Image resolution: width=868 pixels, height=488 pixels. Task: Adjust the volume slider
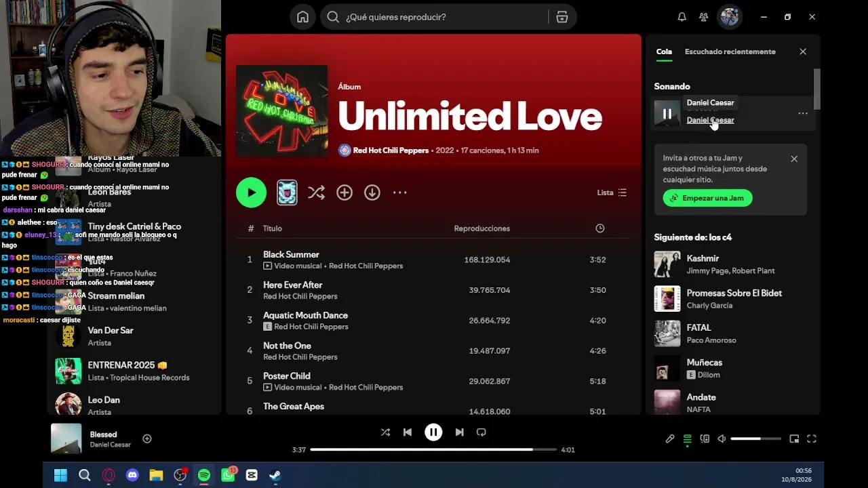755,439
